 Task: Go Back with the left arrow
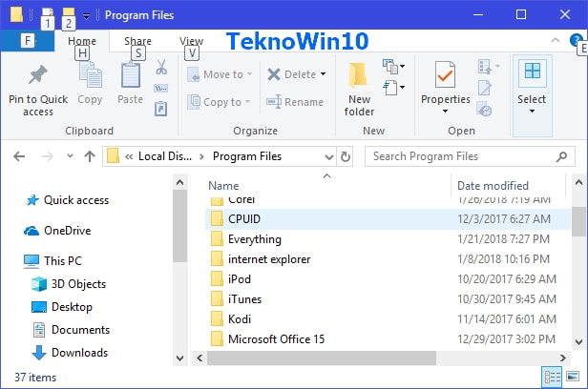(19, 156)
